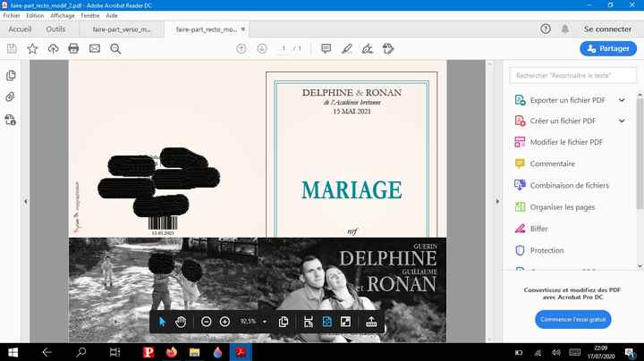Open the Fill and Sign tool

click(x=368, y=49)
